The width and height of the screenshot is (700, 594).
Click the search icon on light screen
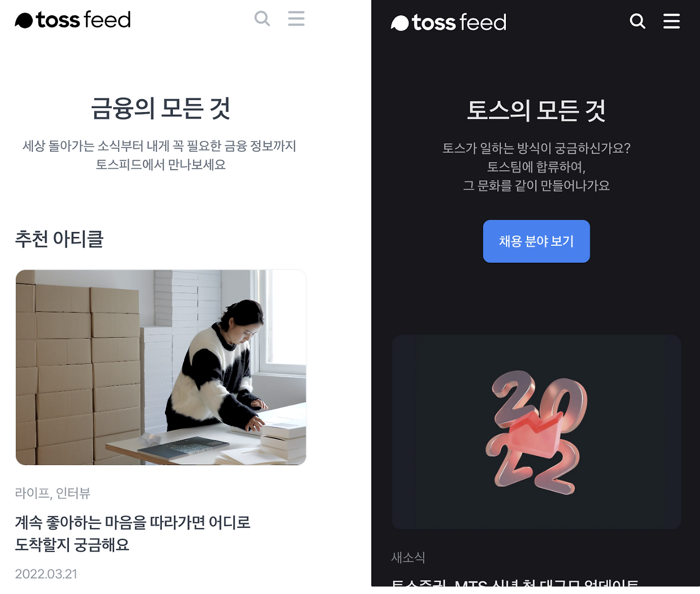coord(262,19)
